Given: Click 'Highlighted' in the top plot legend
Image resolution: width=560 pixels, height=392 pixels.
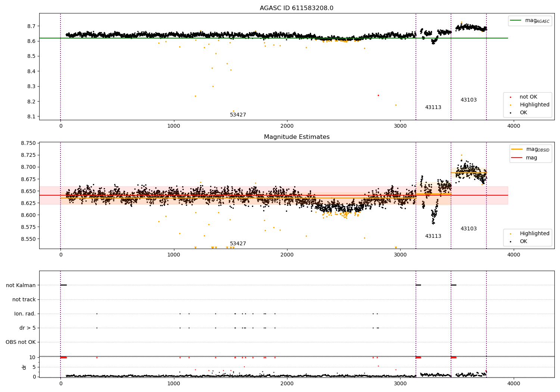Looking at the screenshot, I should coord(534,105).
